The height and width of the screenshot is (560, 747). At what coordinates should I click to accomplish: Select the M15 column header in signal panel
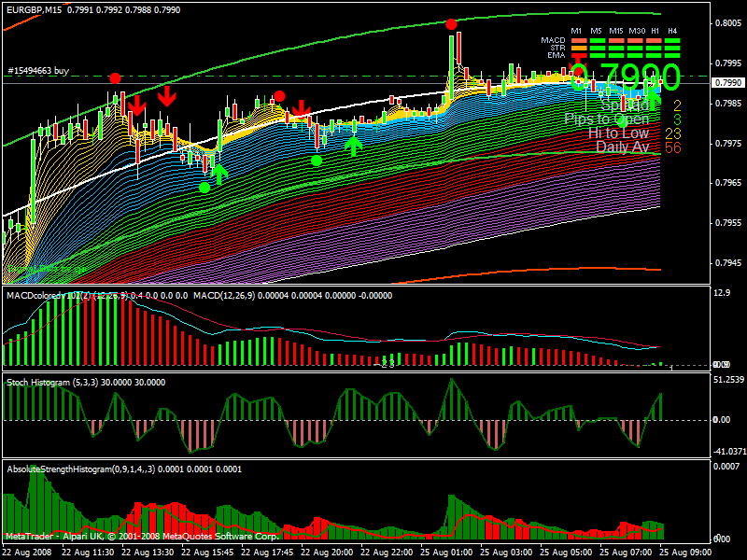pos(616,31)
